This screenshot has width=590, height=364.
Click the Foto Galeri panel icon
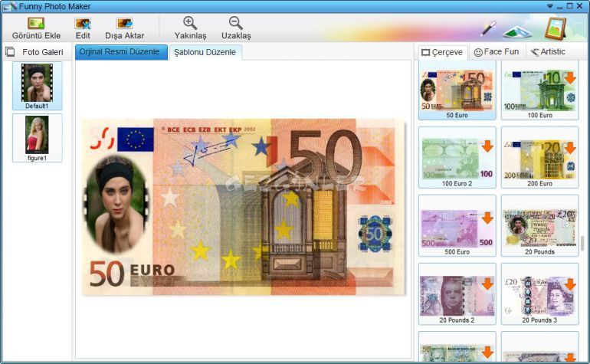[x=10, y=52]
